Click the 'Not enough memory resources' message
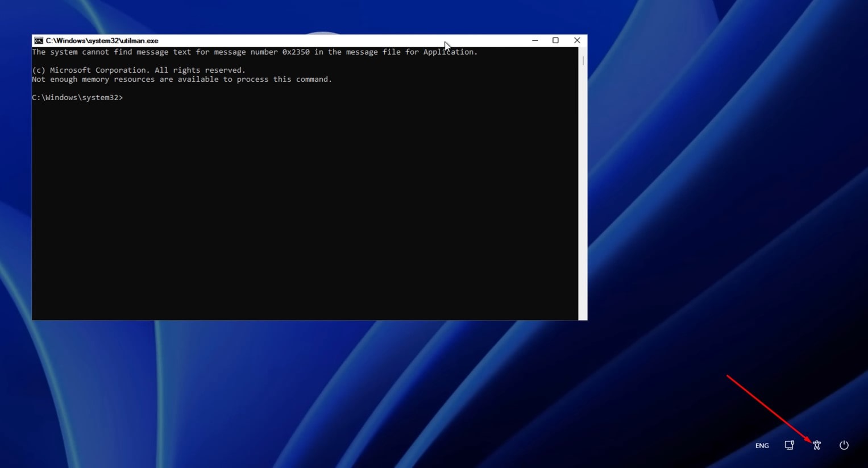 click(182, 80)
